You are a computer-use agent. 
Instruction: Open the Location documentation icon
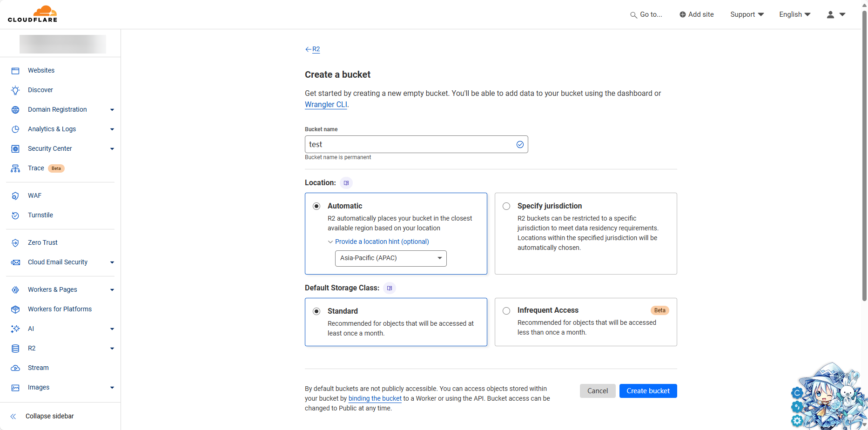346,183
